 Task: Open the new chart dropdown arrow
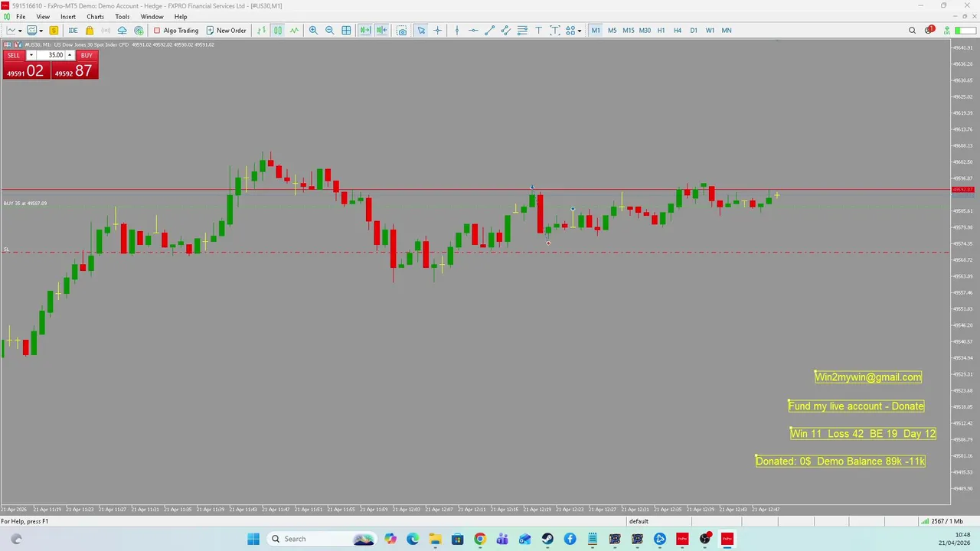(21, 31)
